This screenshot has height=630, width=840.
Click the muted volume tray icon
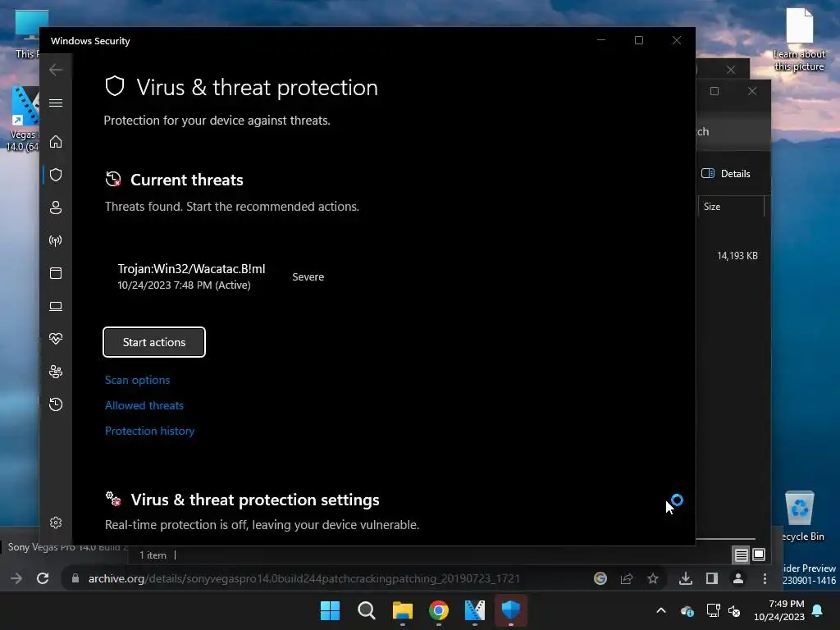coord(734,610)
